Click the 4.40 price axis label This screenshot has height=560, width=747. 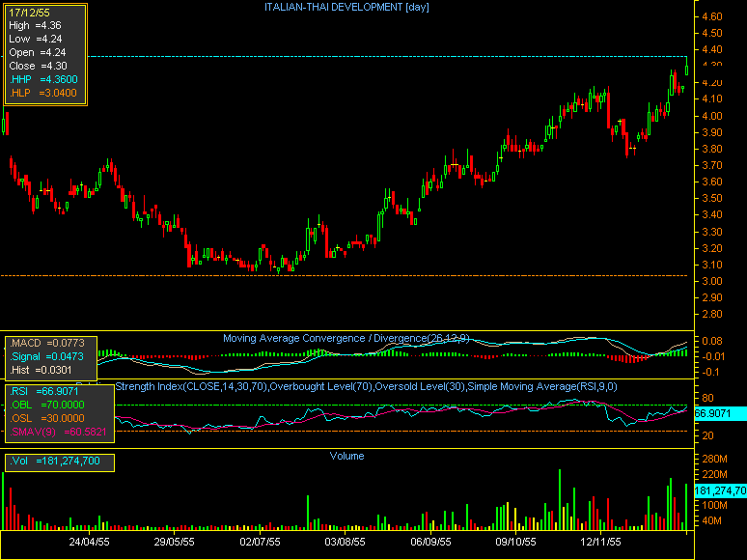click(x=712, y=49)
